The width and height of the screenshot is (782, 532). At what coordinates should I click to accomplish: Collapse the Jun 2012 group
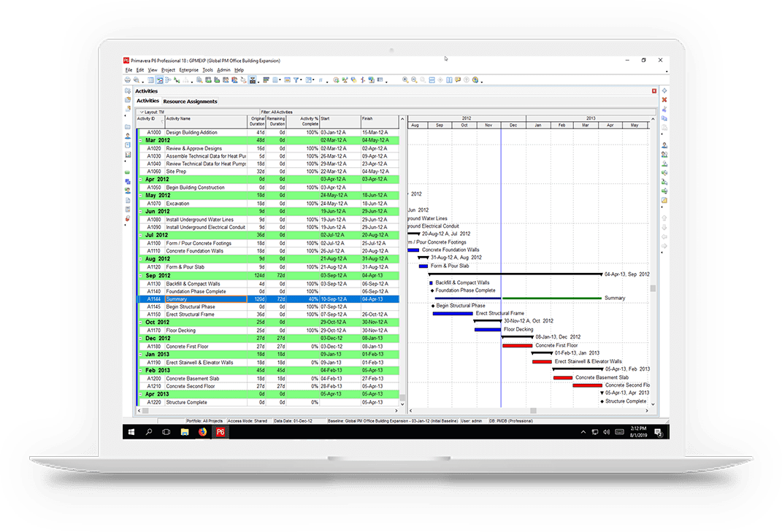coord(141,212)
